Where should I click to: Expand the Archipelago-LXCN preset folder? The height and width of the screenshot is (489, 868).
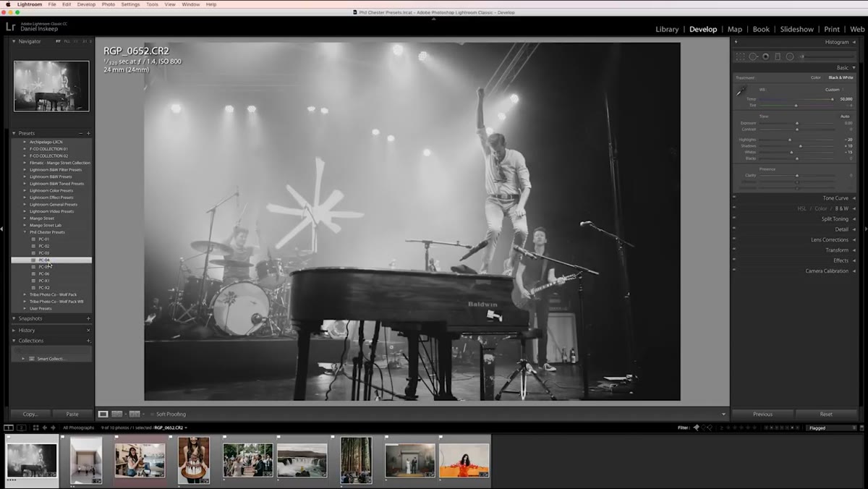[x=25, y=142]
